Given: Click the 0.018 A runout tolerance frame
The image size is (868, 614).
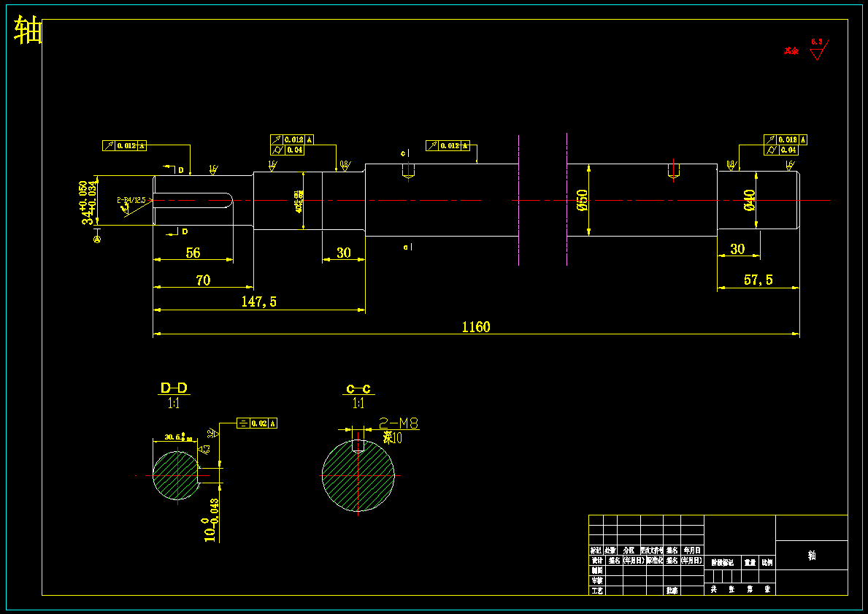Looking at the screenshot, I should pyautogui.click(x=786, y=139).
